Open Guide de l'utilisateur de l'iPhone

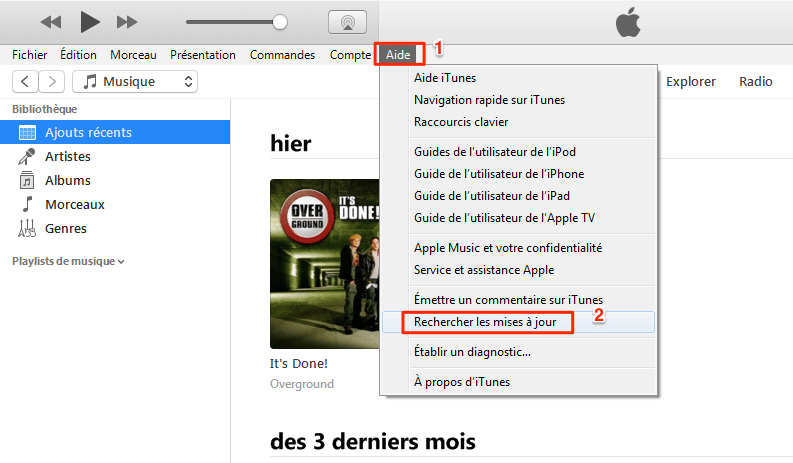tap(518, 174)
